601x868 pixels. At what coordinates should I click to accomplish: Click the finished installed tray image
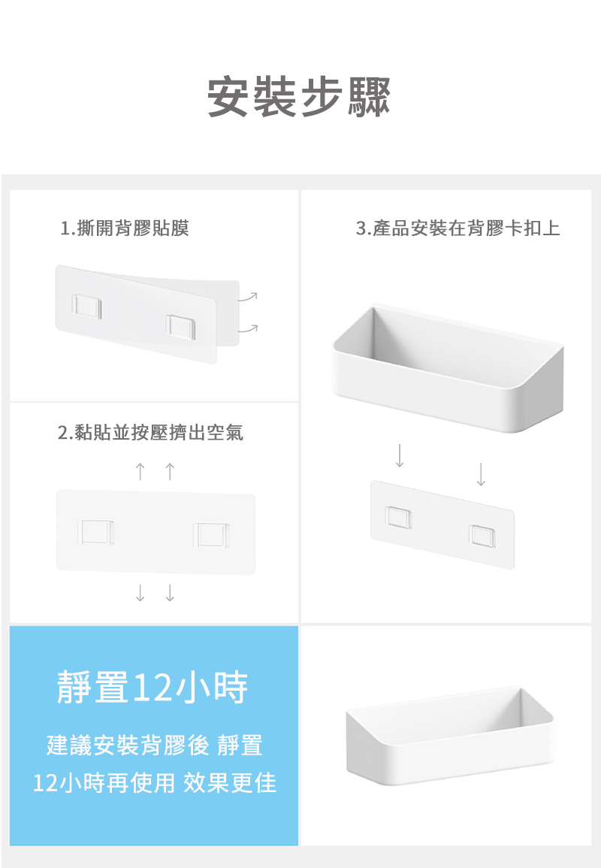(449, 736)
